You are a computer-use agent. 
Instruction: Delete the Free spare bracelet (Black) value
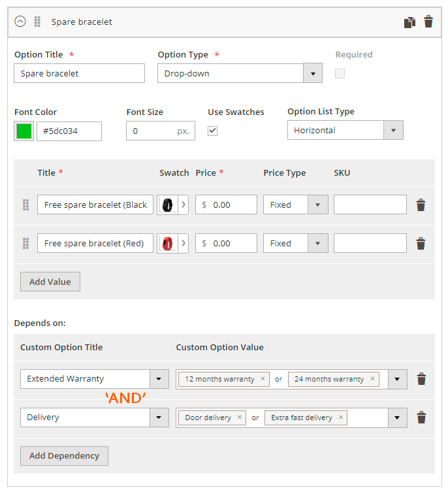tap(421, 205)
